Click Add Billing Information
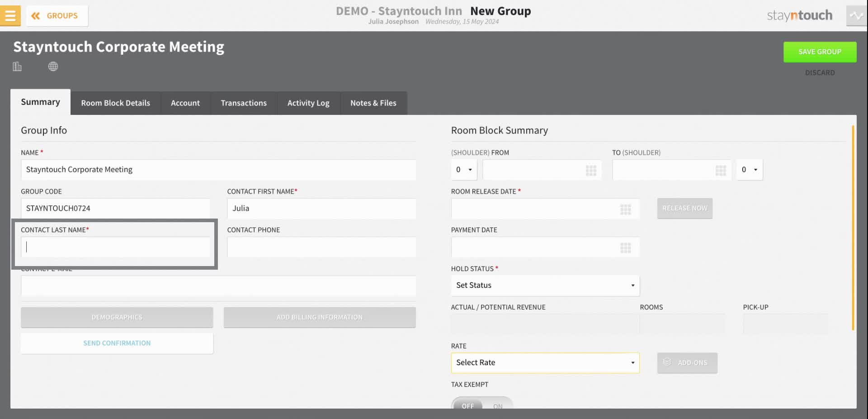Screen dimensions: 868x419 click(x=320, y=318)
